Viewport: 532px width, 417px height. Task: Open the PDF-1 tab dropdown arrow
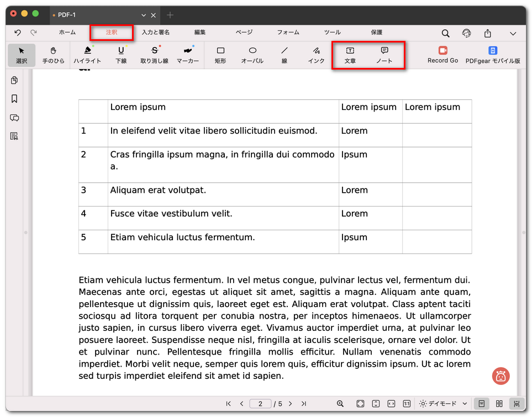coord(144,15)
